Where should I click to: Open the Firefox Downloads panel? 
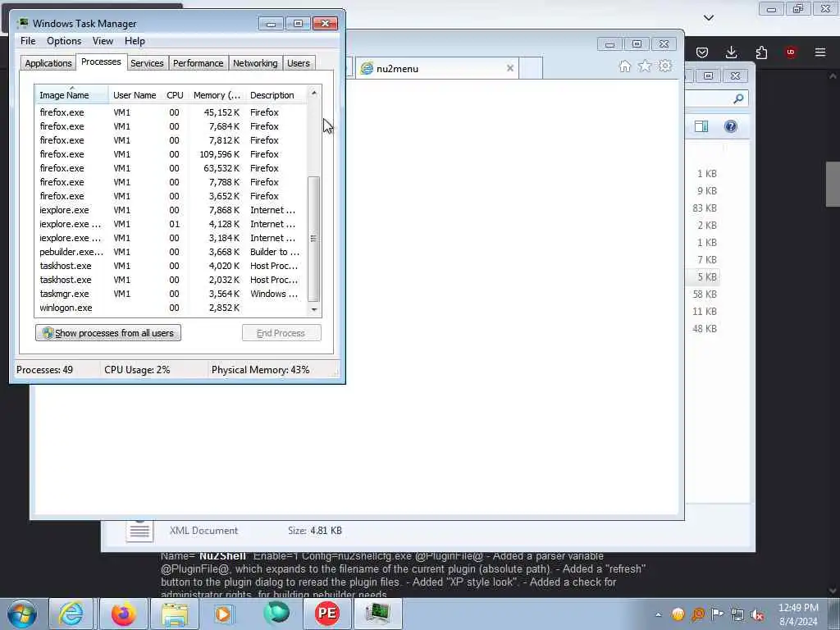coord(731,52)
